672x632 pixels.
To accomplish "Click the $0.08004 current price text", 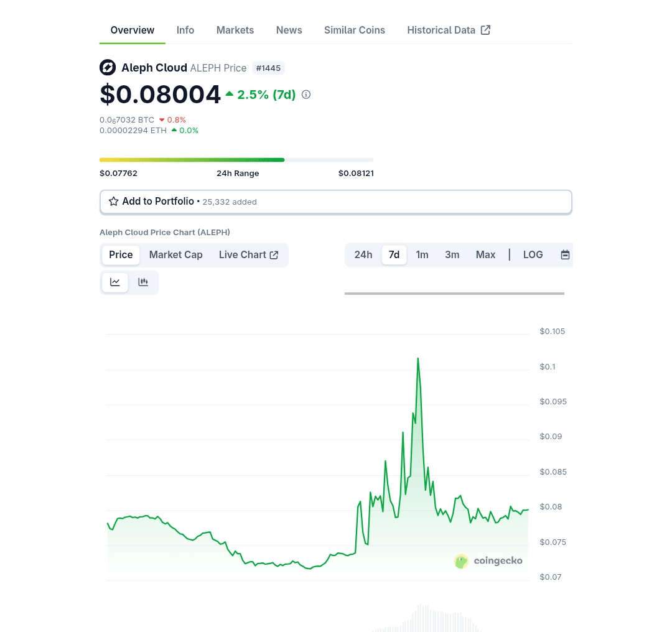I will click(160, 95).
